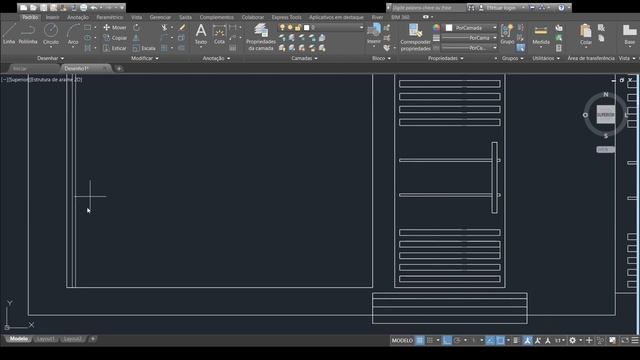Click the Mover (Move) tool
The image size is (640, 360).
115,27
